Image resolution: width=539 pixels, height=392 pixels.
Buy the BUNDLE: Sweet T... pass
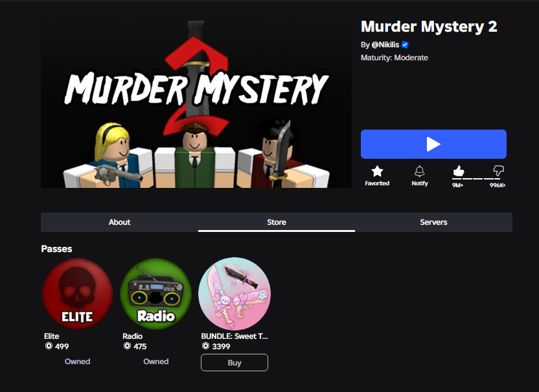point(235,362)
